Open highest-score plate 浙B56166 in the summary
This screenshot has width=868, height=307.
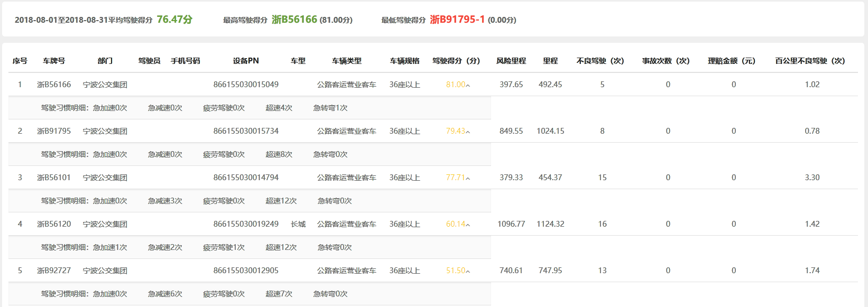click(x=294, y=20)
